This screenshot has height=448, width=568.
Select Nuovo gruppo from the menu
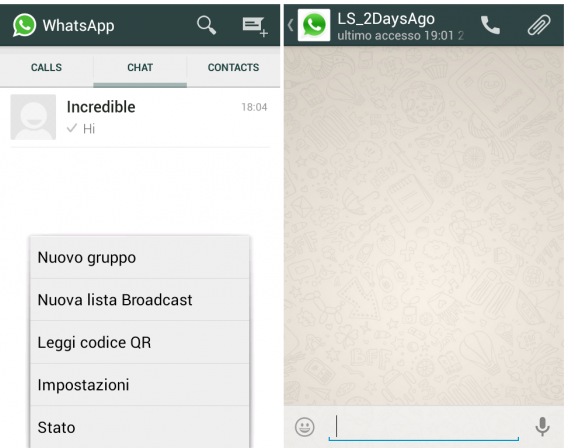[x=140, y=258]
